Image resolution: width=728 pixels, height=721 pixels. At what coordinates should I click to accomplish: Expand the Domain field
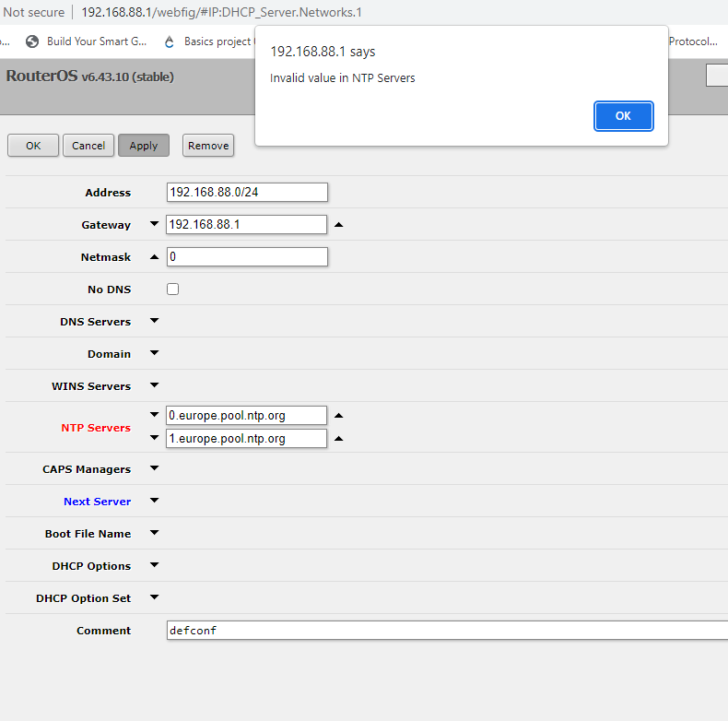point(154,354)
